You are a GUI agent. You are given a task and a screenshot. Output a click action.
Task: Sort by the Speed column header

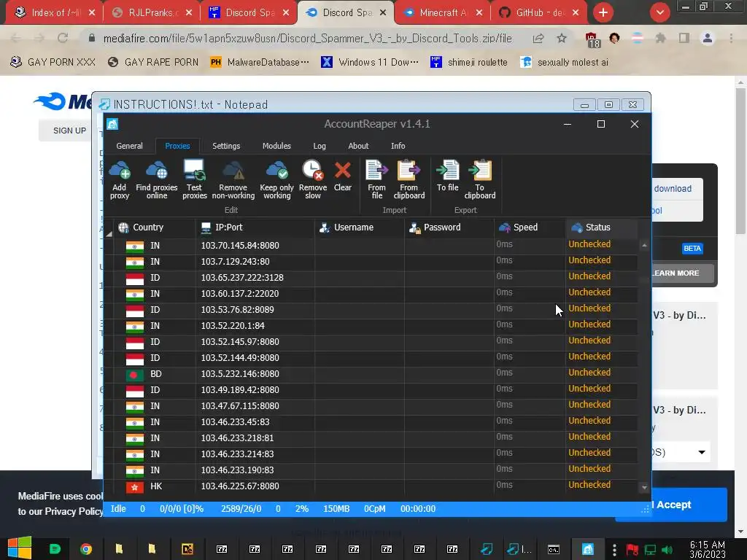pyautogui.click(x=530, y=227)
